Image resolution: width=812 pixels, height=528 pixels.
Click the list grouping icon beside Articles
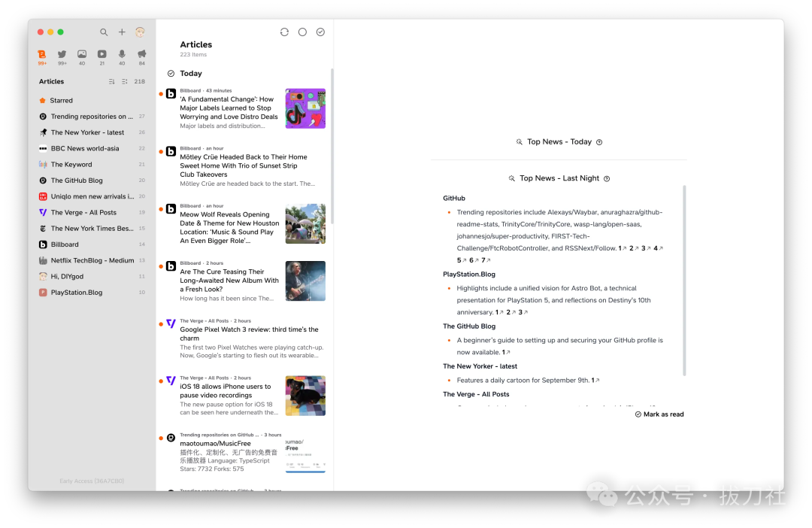(x=124, y=81)
